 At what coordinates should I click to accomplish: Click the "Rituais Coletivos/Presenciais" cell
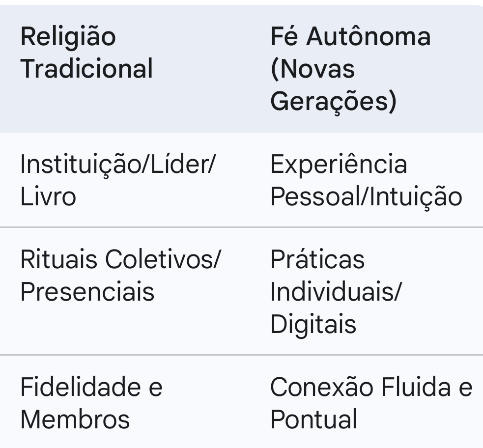(x=121, y=276)
